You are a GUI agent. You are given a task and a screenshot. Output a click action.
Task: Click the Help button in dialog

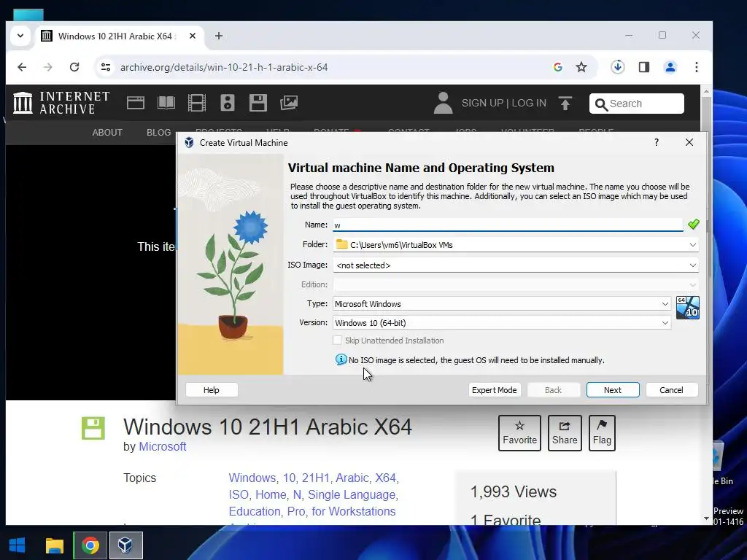click(212, 390)
